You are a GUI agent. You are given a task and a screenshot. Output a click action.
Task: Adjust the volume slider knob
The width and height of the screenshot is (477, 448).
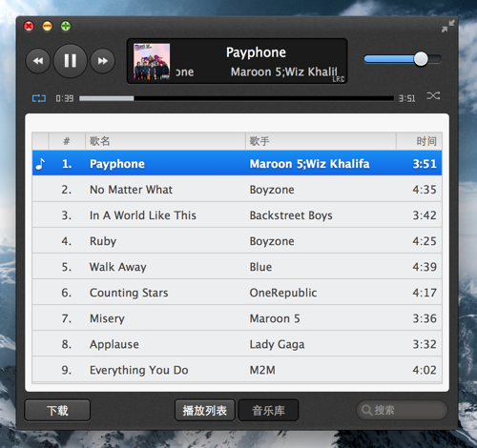point(421,59)
